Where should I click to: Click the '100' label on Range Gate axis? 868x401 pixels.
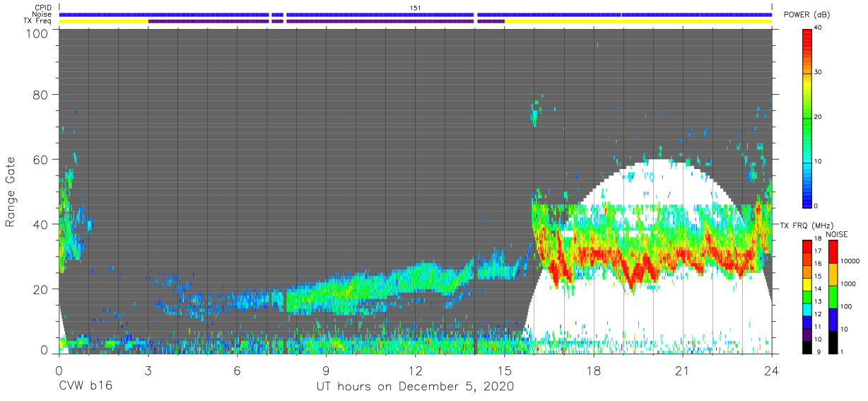[x=37, y=33]
